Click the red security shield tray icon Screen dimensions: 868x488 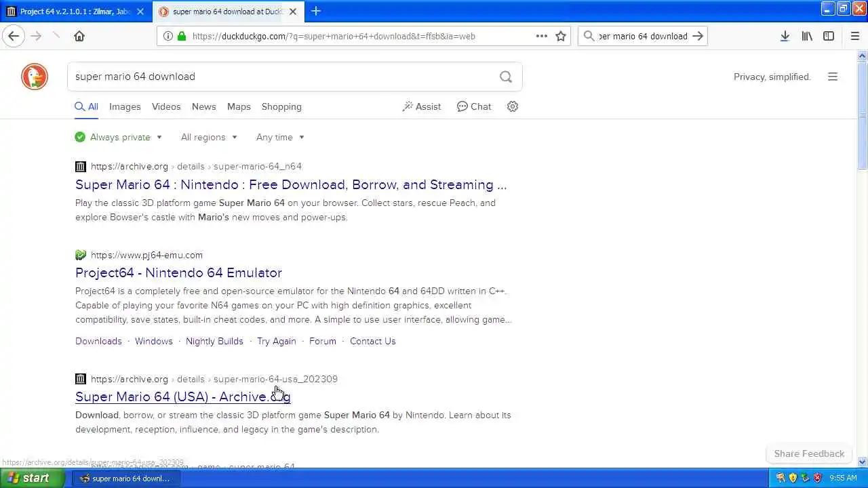point(818,478)
